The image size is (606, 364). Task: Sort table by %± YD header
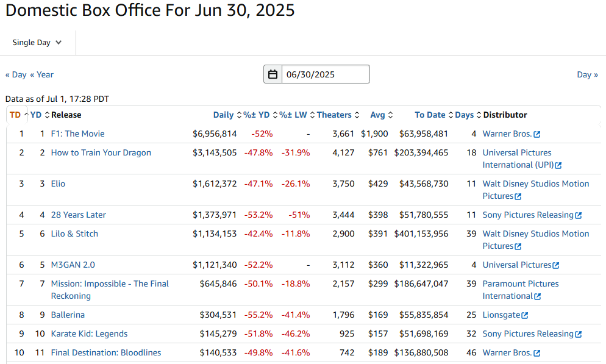[x=256, y=115]
